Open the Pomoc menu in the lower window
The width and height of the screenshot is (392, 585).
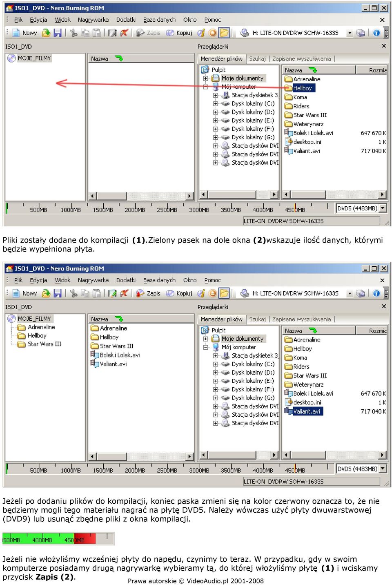pyautogui.click(x=212, y=280)
